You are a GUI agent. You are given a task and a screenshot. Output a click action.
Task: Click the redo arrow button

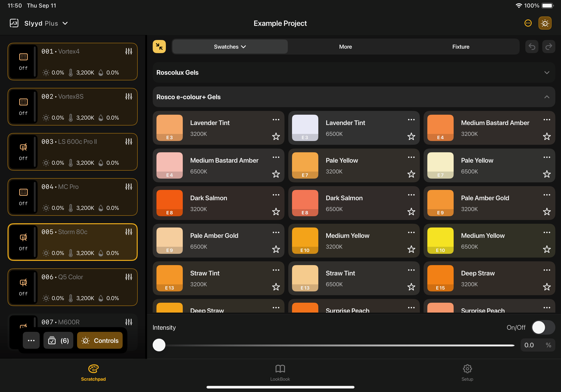[549, 47]
